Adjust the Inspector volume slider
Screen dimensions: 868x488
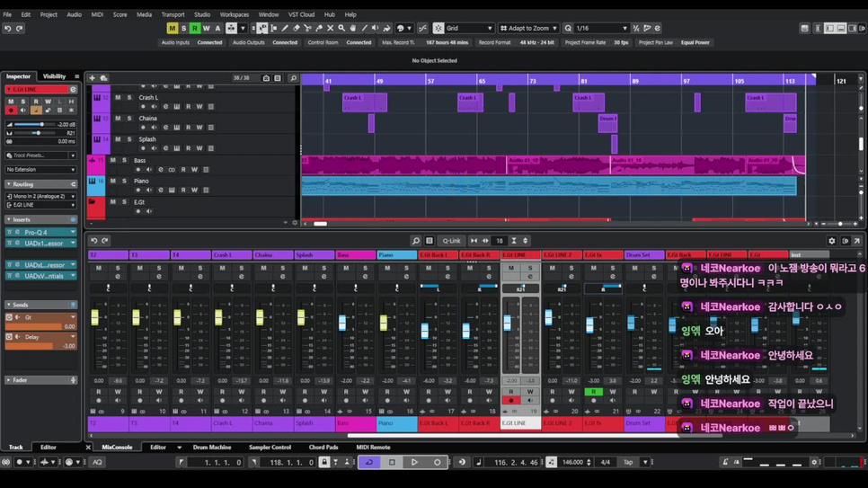coord(41,124)
